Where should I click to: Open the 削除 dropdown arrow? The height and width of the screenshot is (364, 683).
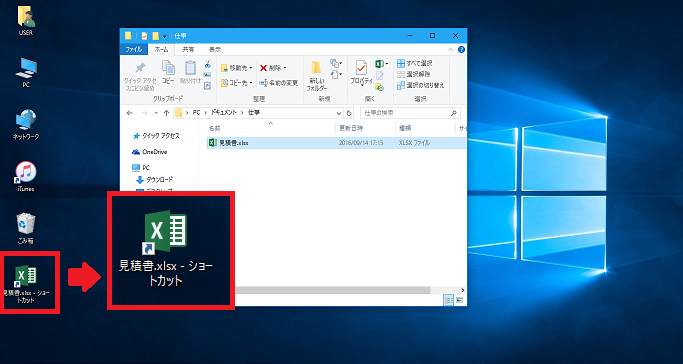pyautogui.click(x=285, y=68)
